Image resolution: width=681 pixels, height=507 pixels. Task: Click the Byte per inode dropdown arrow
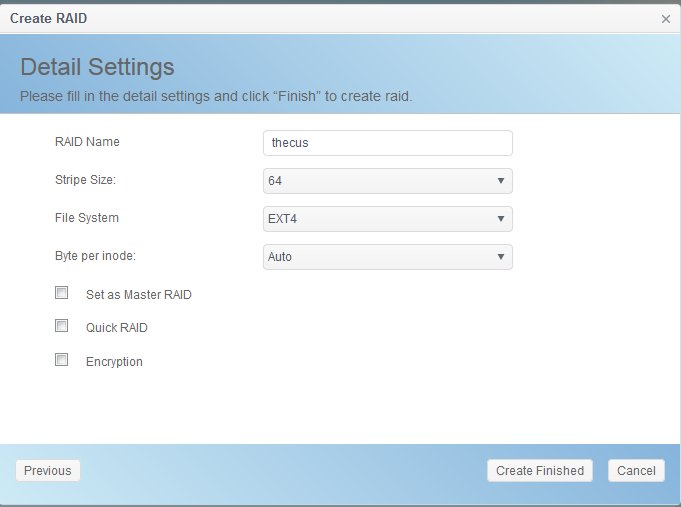[x=500, y=257]
